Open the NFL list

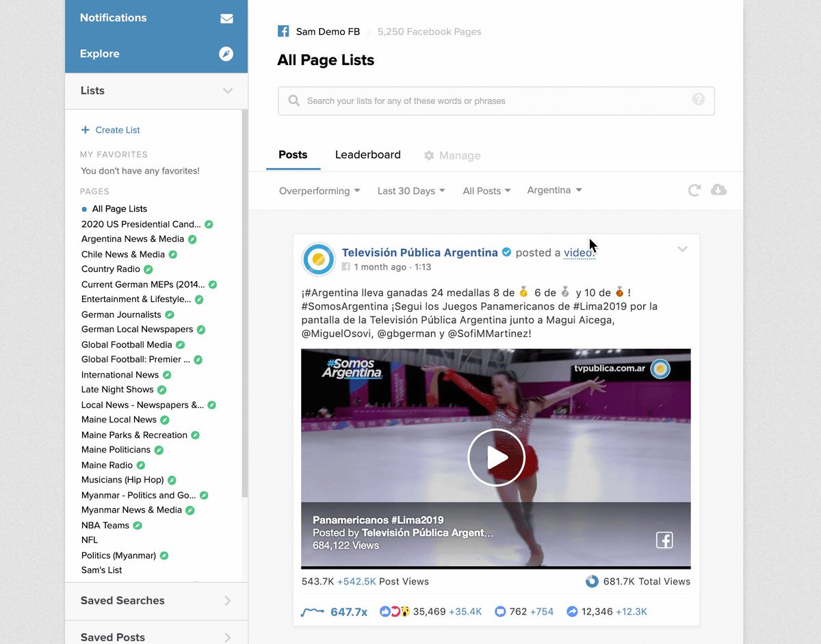click(90, 540)
